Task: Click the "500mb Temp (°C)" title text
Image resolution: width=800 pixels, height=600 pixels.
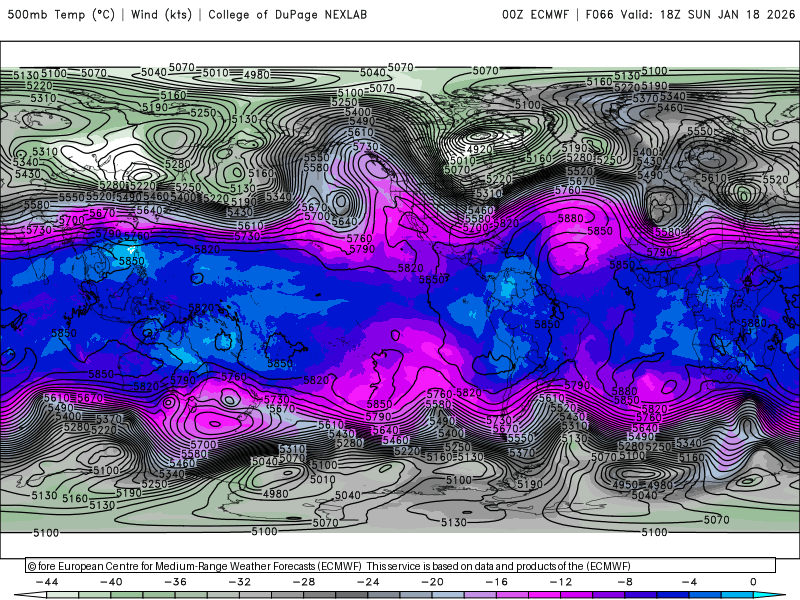Action: tap(61, 15)
